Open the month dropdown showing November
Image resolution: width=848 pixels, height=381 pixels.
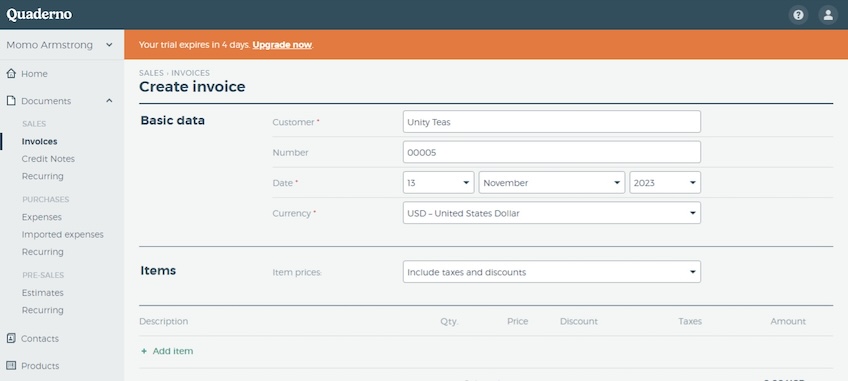tap(552, 183)
